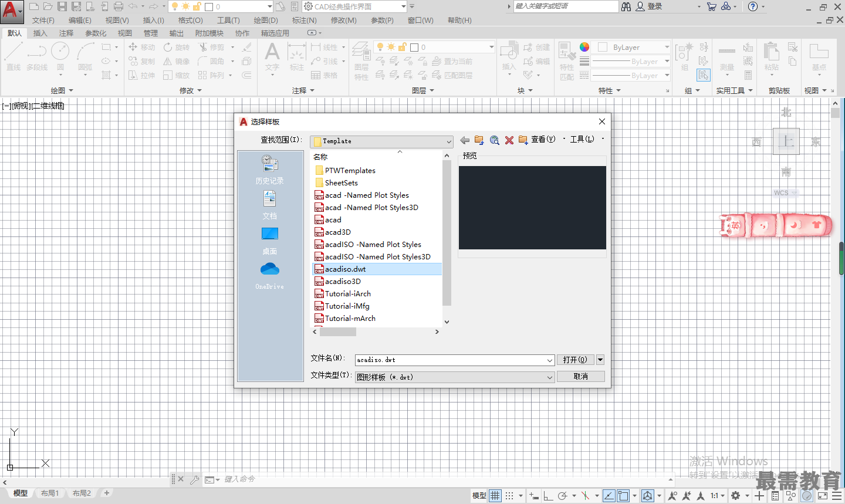This screenshot has width=845, height=504.
Task: Select the Arc (圆弧) tool
Action: click(x=85, y=56)
